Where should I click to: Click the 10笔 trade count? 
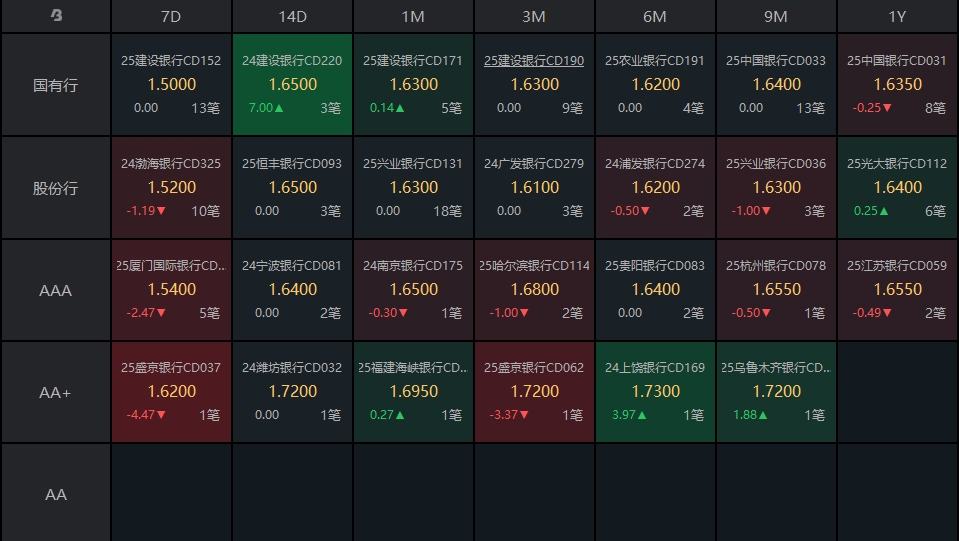tap(206, 211)
